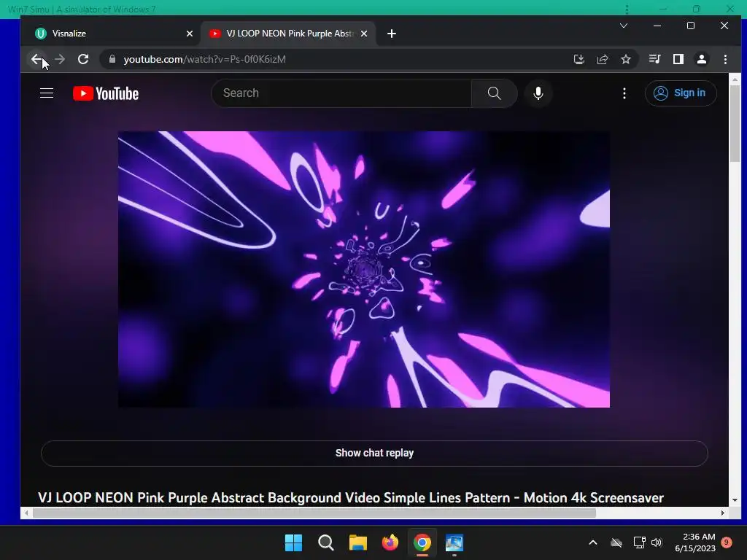Open the volume tray icon
The image size is (747, 560).
point(657,542)
